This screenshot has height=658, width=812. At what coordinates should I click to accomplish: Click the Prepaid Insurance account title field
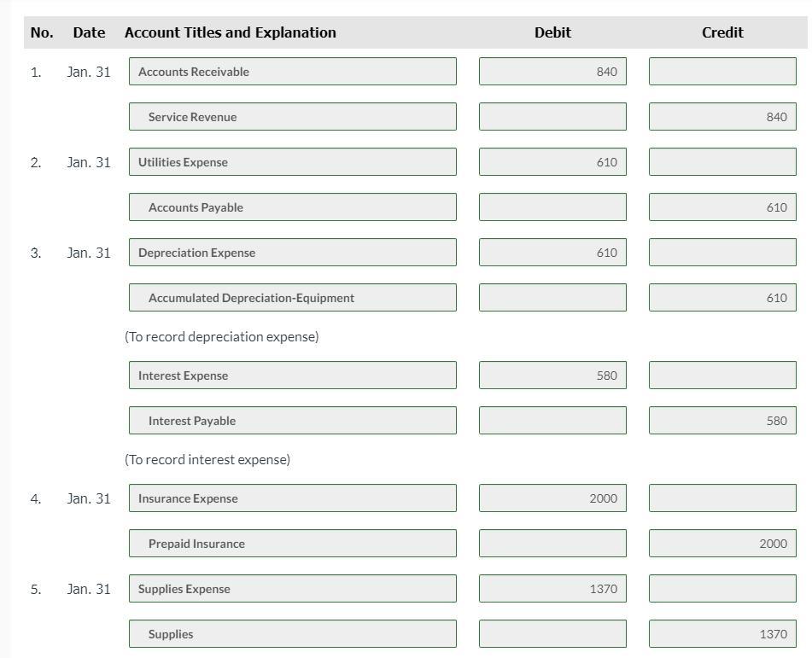click(292, 544)
